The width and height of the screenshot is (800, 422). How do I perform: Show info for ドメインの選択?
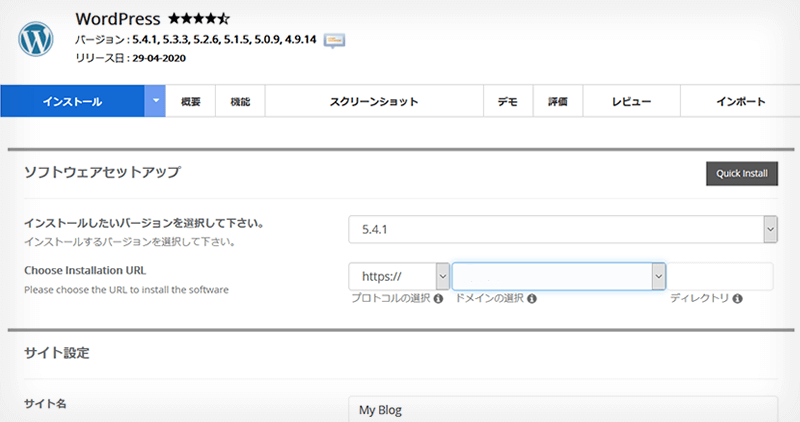532,299
